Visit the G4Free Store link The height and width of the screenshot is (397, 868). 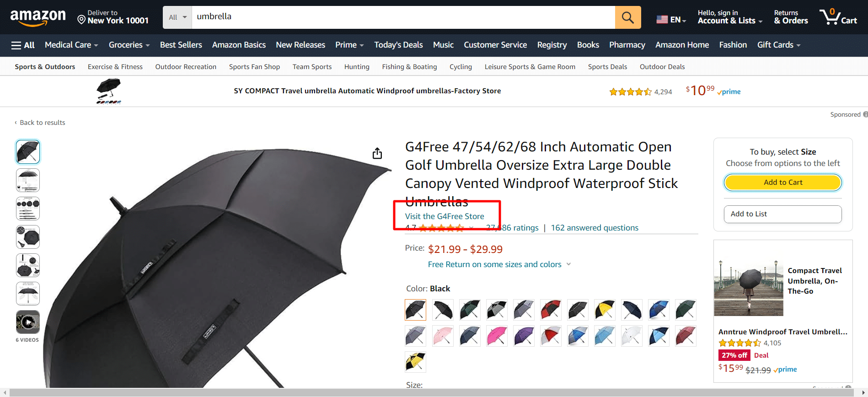point(445,216)
